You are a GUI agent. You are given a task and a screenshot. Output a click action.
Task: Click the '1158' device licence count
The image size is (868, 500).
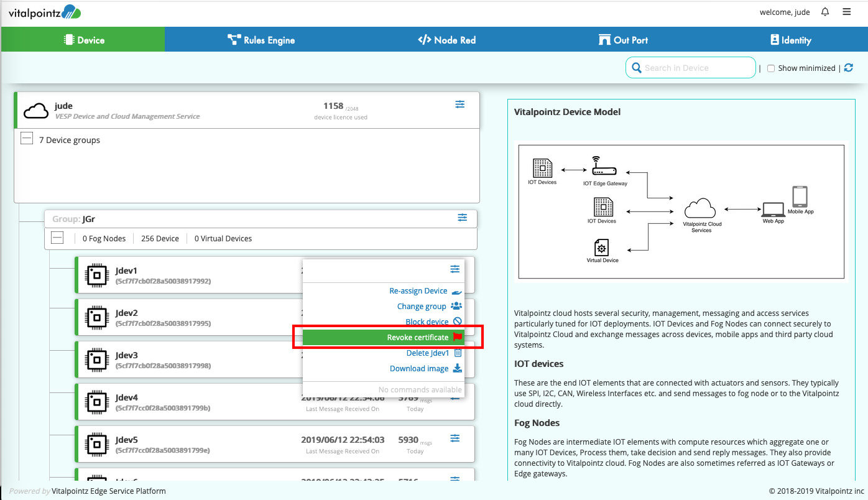pyautogui.click(x=333, y=106)
